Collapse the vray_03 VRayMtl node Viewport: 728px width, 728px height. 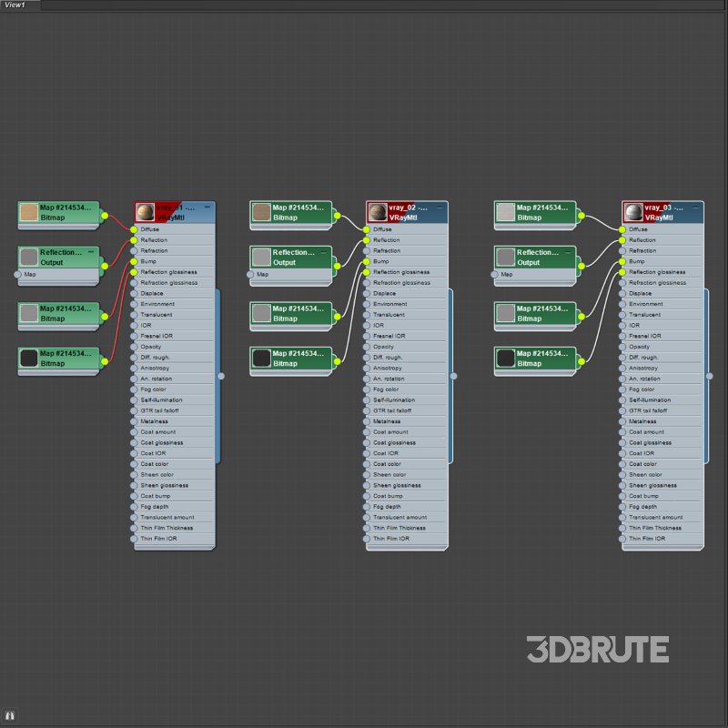coord(694,207)
